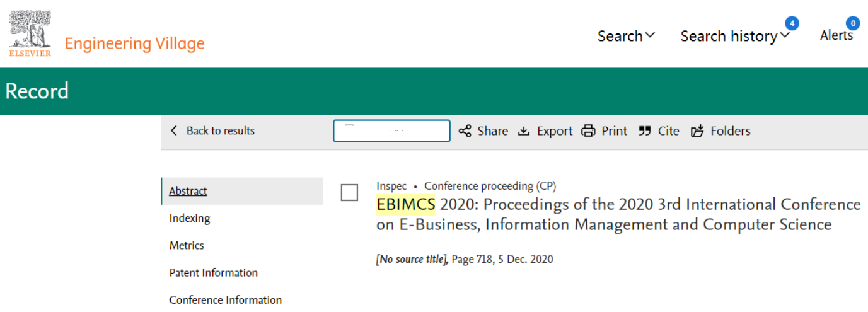Image resolution: width=868 pixels, height=312 pixels.
Task: Click the Back to results arrow
Action: point(174,130)
